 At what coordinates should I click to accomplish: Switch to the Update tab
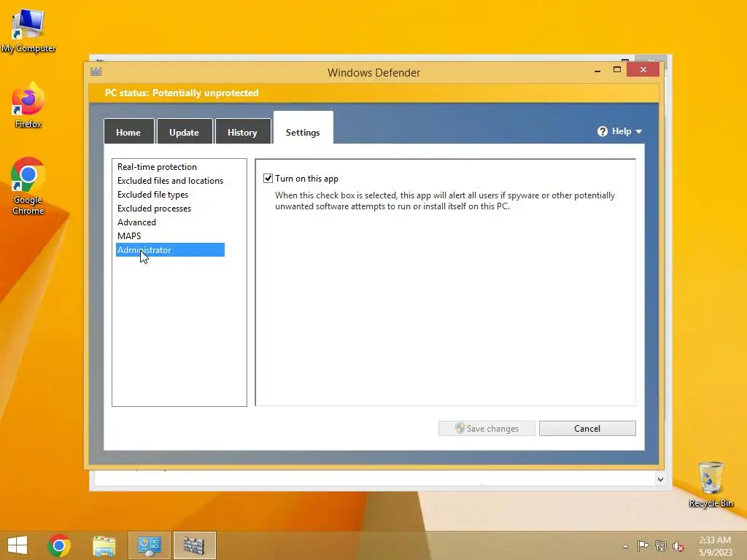pos(185,132)
